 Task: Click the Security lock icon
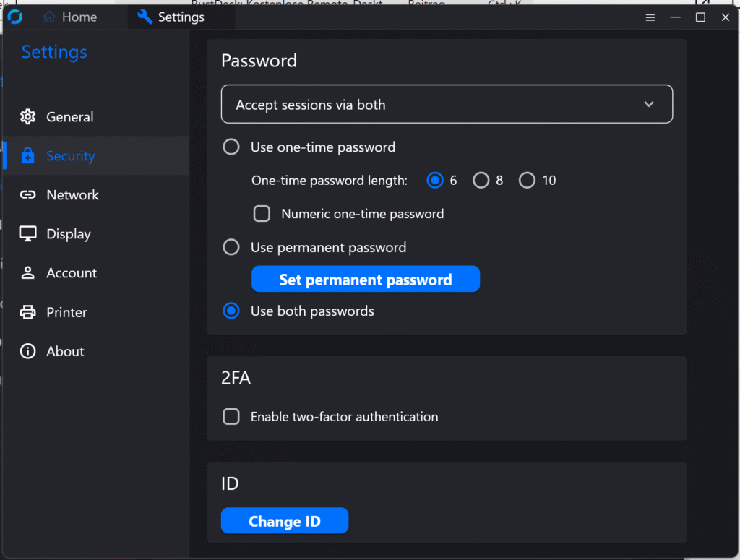(28, 156)
